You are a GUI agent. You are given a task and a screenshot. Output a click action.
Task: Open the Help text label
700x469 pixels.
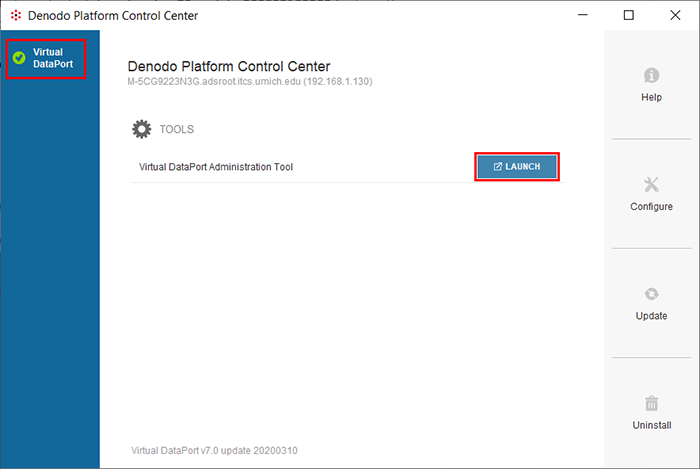[x=651, y=98]
